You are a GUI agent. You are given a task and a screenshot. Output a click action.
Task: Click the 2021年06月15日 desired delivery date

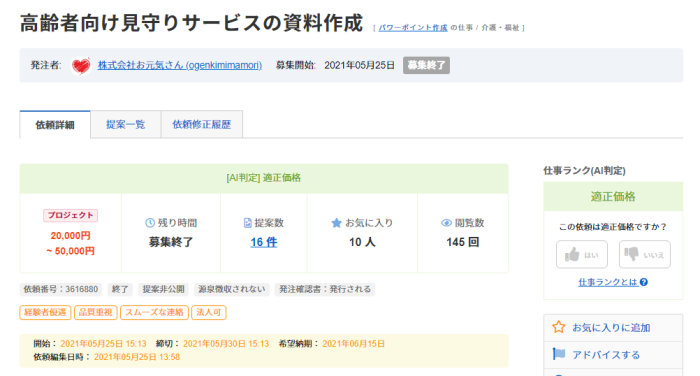pyautogui.click(x=354, y=343)
